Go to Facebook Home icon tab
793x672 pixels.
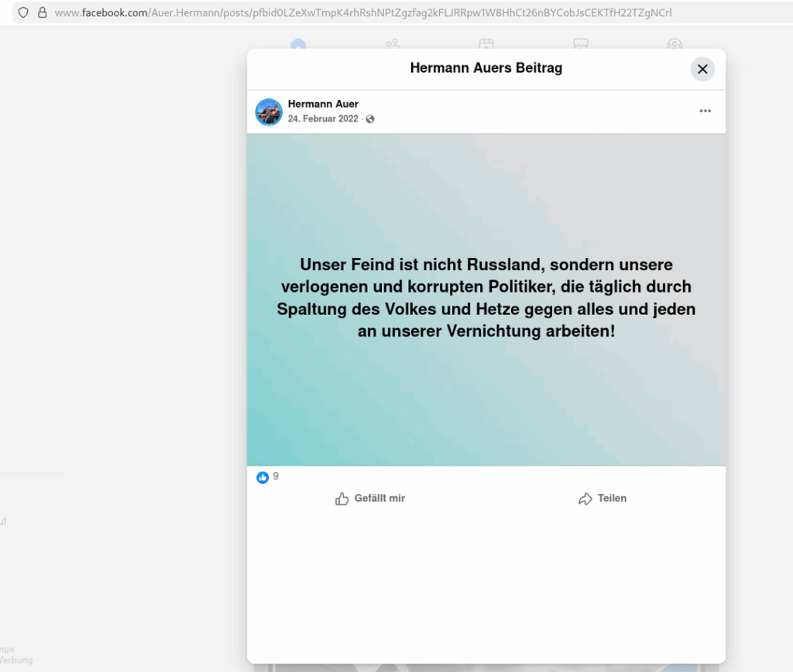tap(298, 44)
